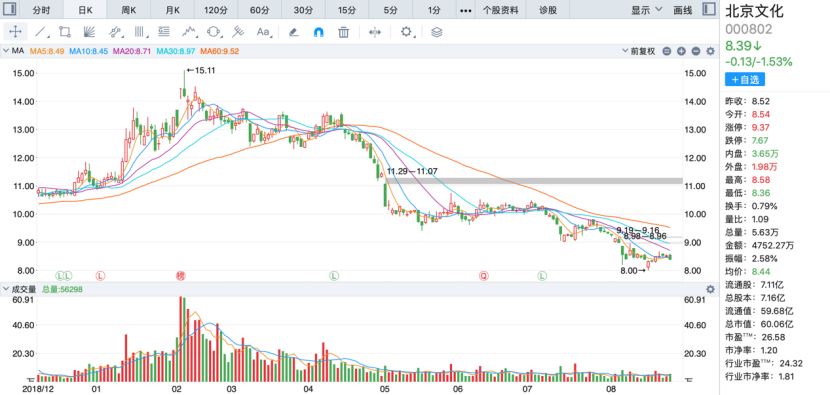
Task: Toggle the left sidebar panel icon
Action: [x=10, y=10]
